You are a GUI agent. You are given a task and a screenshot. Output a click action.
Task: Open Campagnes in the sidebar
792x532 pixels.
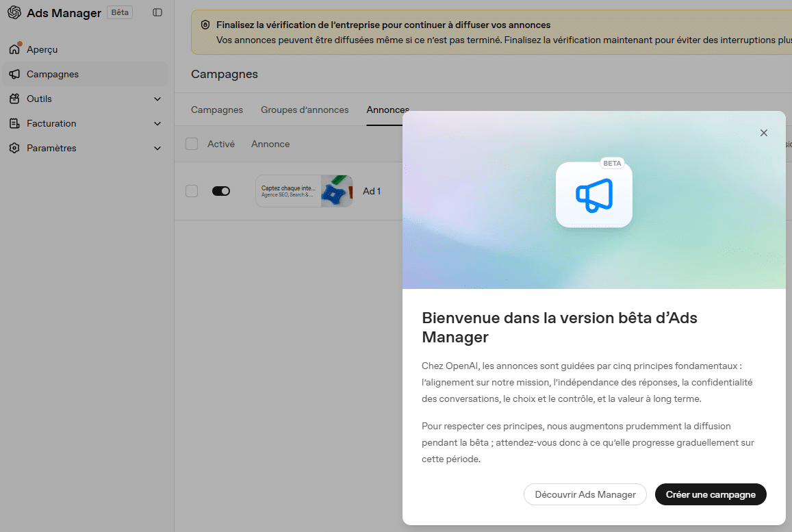coord(86,74)
